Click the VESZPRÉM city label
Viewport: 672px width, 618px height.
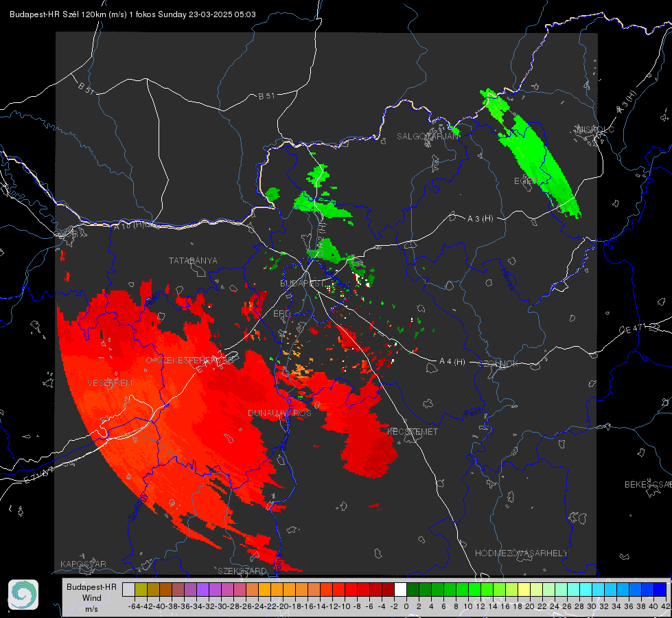click(110, 382)
